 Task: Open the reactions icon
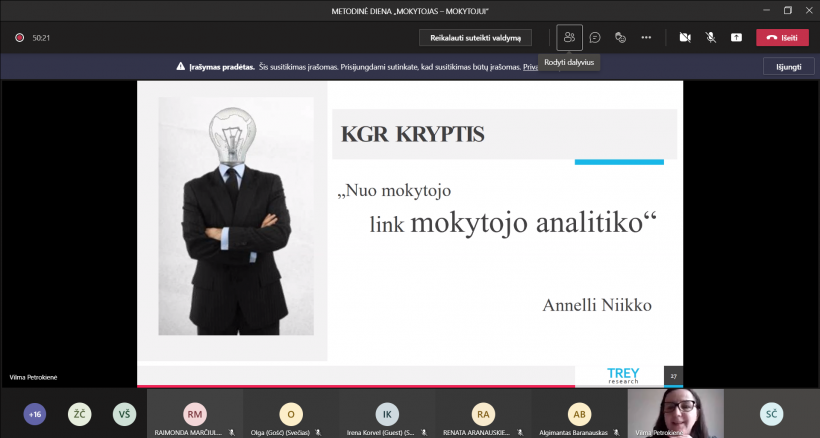click(620, 38)
